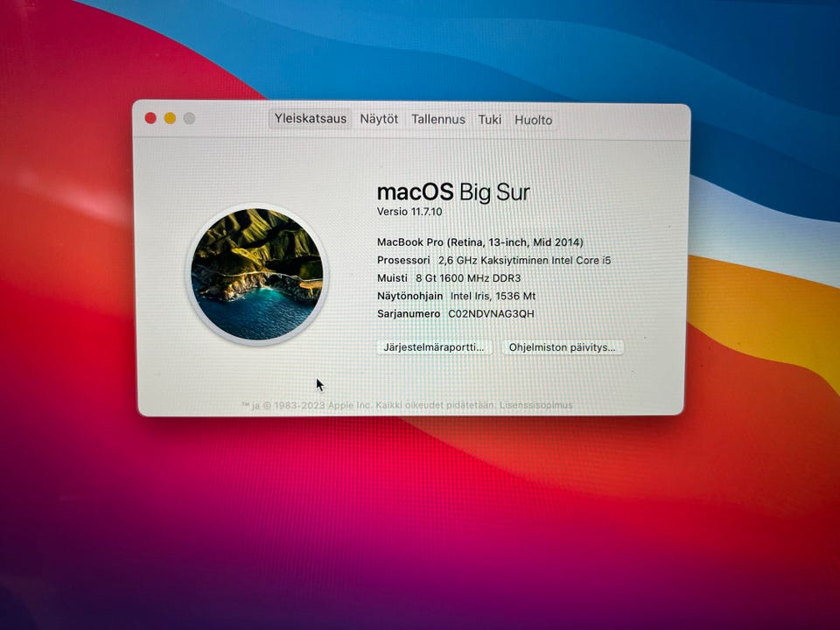The width and height of the screenshot is (840, 630).
Task: Click the 8 Gt 1600 MHz DDR3 value
Action: tap(468, 278)
